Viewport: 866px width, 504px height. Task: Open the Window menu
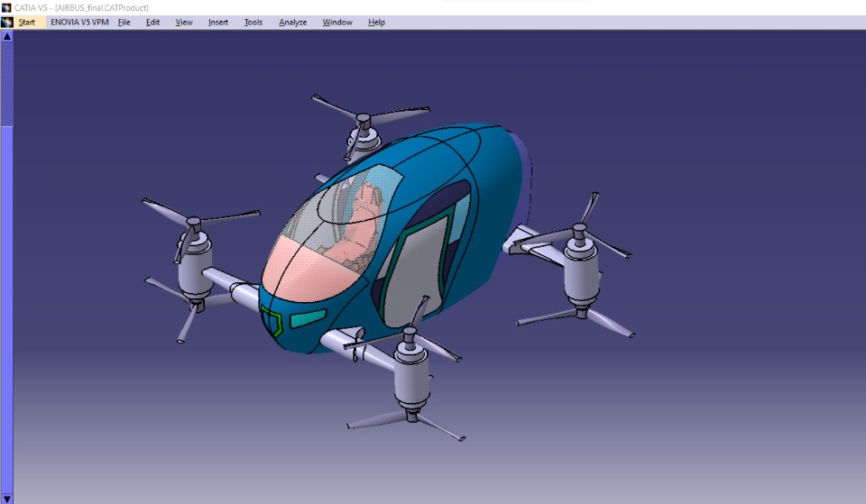click(x=337, y=22)
